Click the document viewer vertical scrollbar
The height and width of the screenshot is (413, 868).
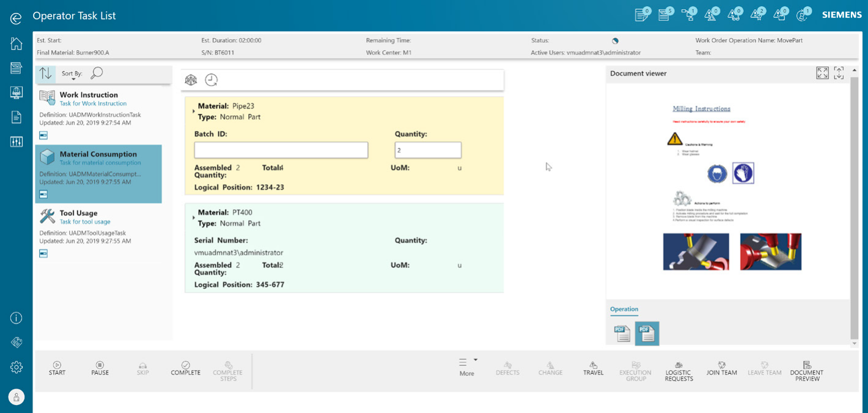[x=854, y=208]
